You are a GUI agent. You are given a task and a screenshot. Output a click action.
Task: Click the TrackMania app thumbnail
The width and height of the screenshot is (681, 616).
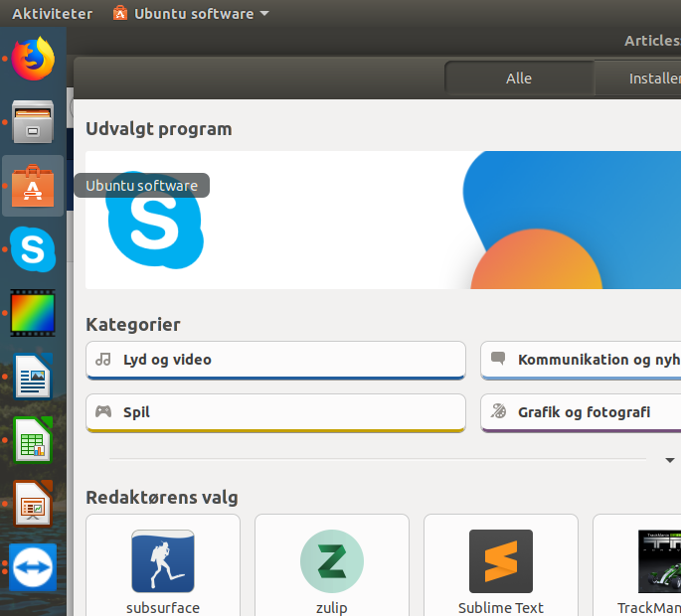coord(660,561)
